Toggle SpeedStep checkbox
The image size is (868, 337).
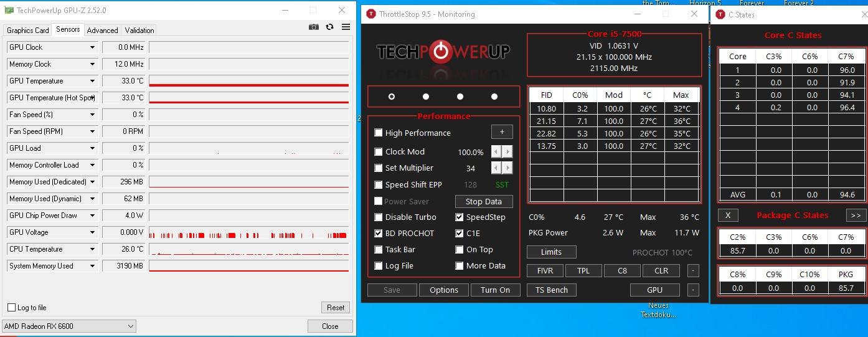point(460,217)
